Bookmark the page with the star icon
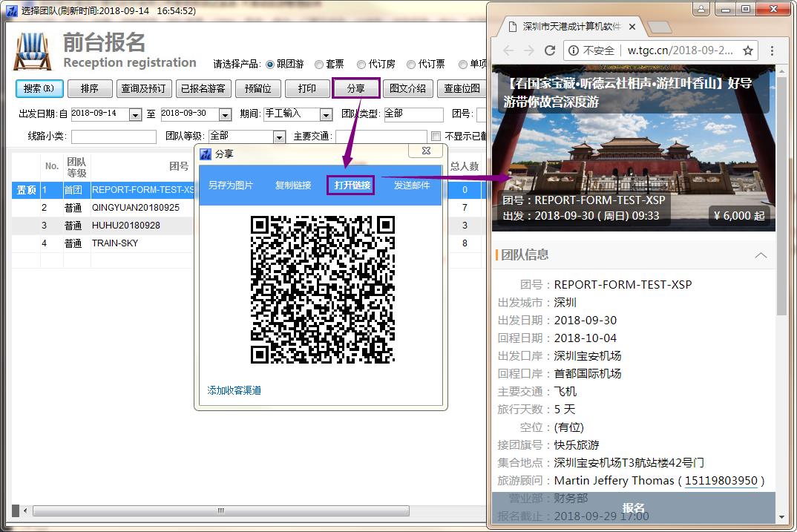797x532 pixels. pyautogui.click(x=748, y=50)
